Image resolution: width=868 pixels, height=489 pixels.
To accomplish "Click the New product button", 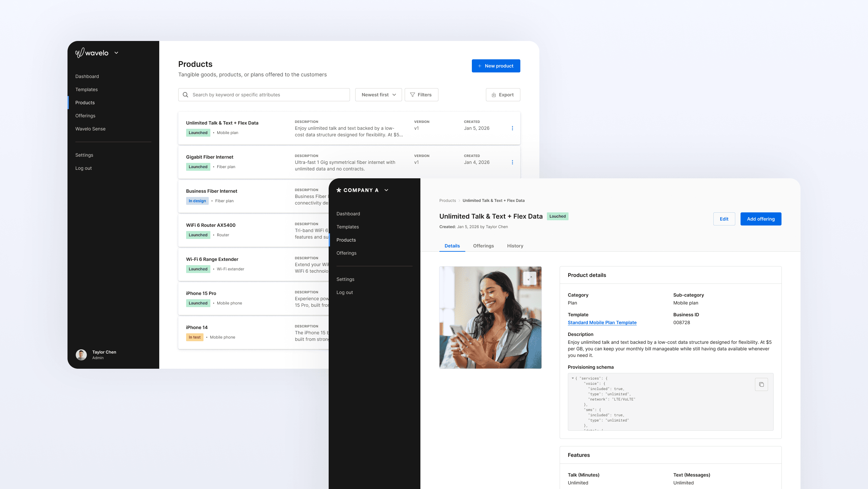I will (x=496, y=66).
